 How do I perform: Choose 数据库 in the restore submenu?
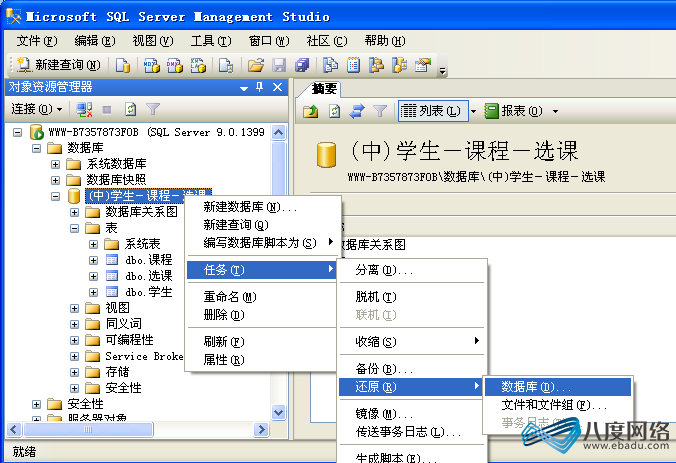tap(558, 387)
